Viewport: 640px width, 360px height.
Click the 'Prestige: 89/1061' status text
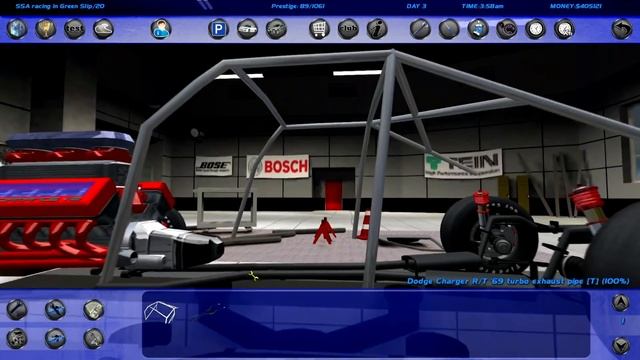(298, 6)
